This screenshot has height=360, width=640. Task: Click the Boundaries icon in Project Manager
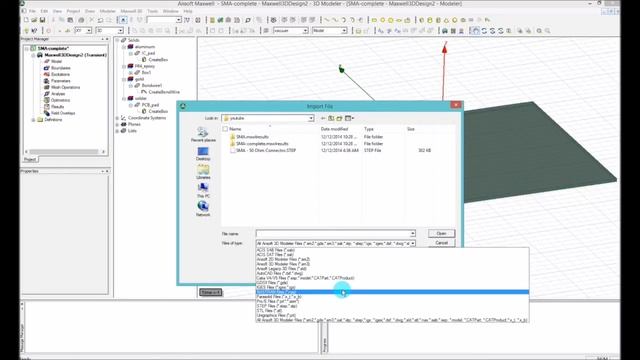click(x=47, y=68)
